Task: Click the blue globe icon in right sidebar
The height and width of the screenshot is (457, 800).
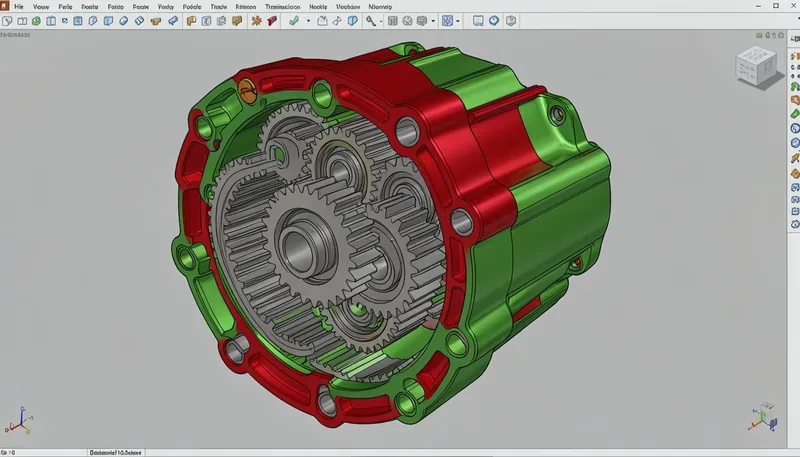Action: point(795,129)
